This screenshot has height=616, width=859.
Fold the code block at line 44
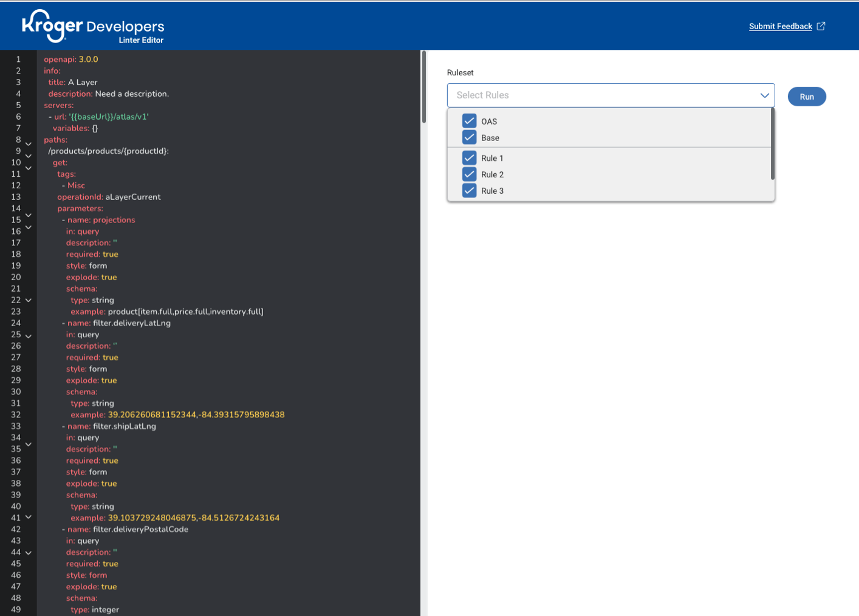tap(29, 553)
